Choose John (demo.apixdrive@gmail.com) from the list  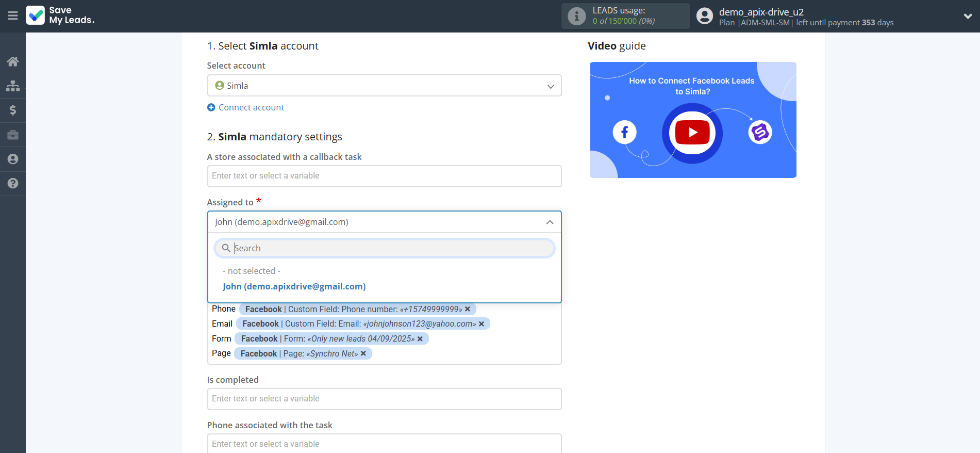294,286
